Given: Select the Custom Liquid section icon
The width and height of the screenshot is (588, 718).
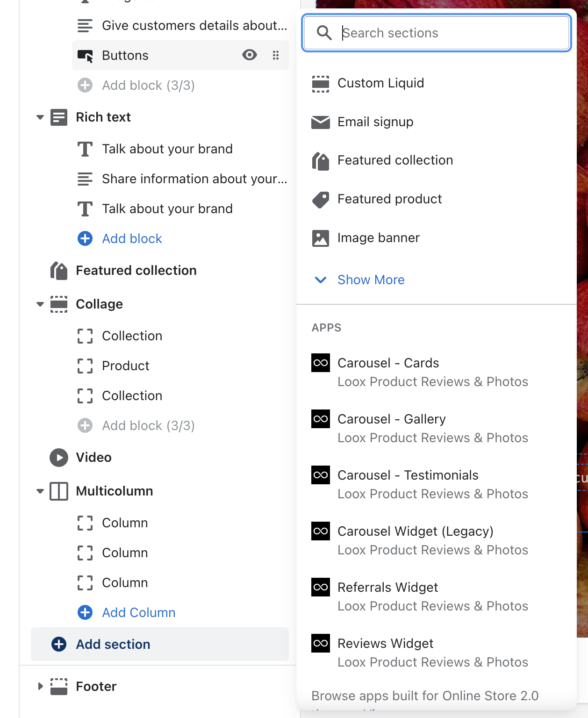Looking at the screenshot, I should [321, 83].
